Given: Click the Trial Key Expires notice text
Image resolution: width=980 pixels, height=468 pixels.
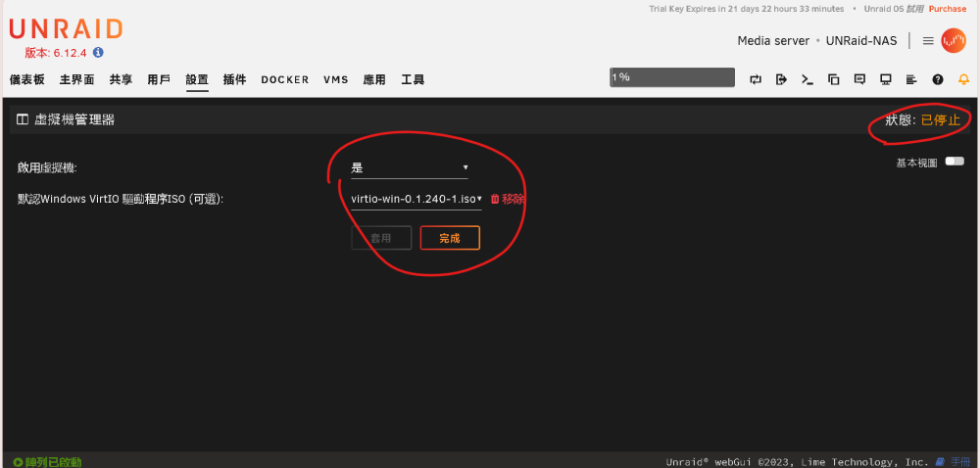Looking at the screenshot, I should 746,9.
